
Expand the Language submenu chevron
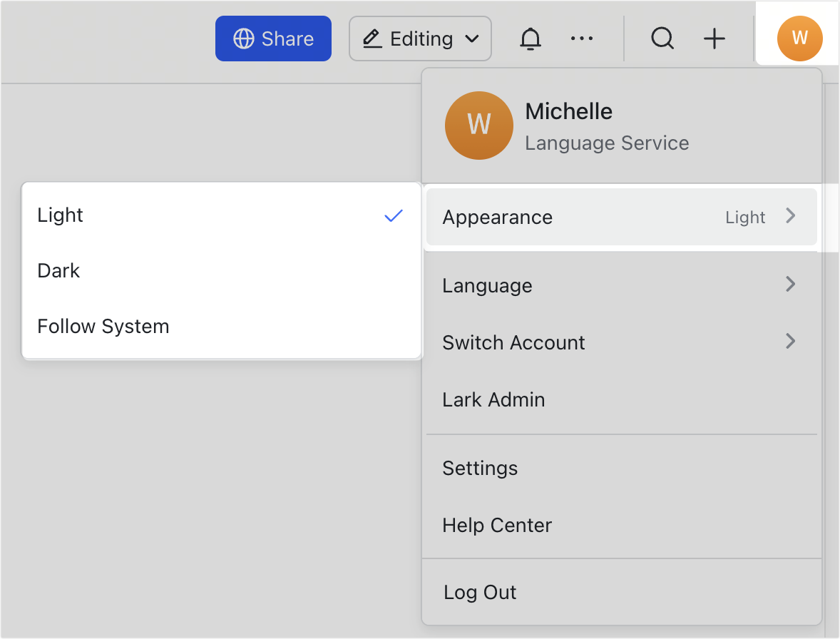[x=790, y=285]
